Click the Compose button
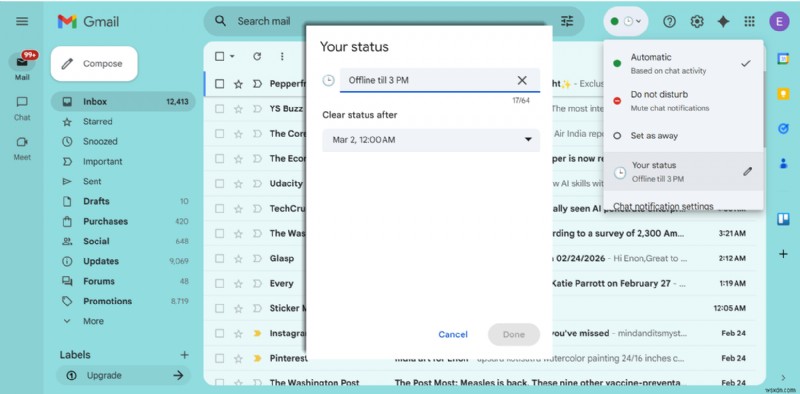The height and width of the screenshot is (394, 800). [x=94, y=64]
